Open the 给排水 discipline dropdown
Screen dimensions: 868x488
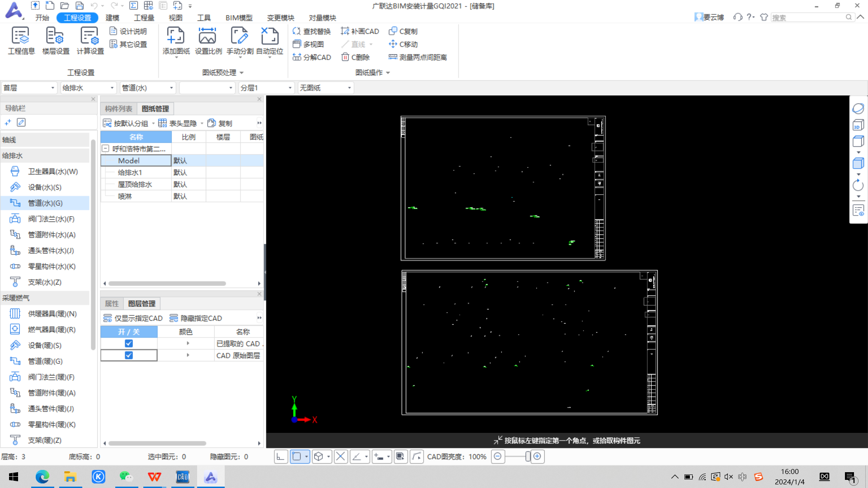pos(88,88)
